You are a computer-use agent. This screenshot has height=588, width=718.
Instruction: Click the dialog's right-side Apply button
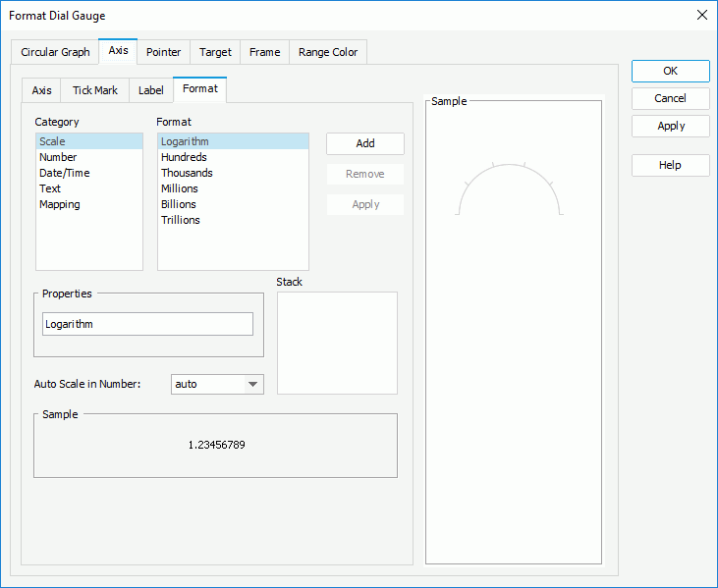click(671, 126)
